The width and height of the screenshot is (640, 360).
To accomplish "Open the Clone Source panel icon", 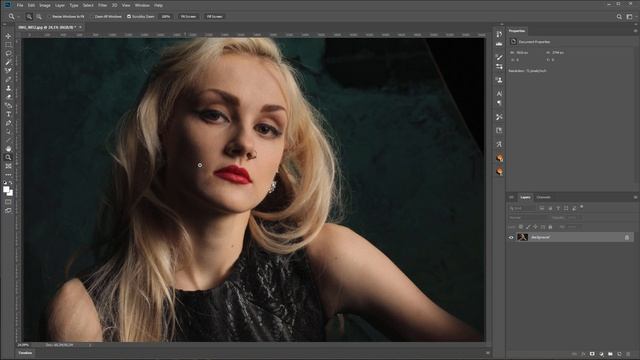I will 499,80.
